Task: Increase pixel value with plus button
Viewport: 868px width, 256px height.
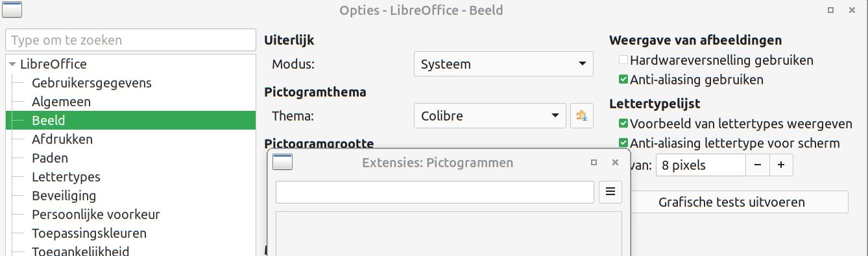Action: click(781, 165)
